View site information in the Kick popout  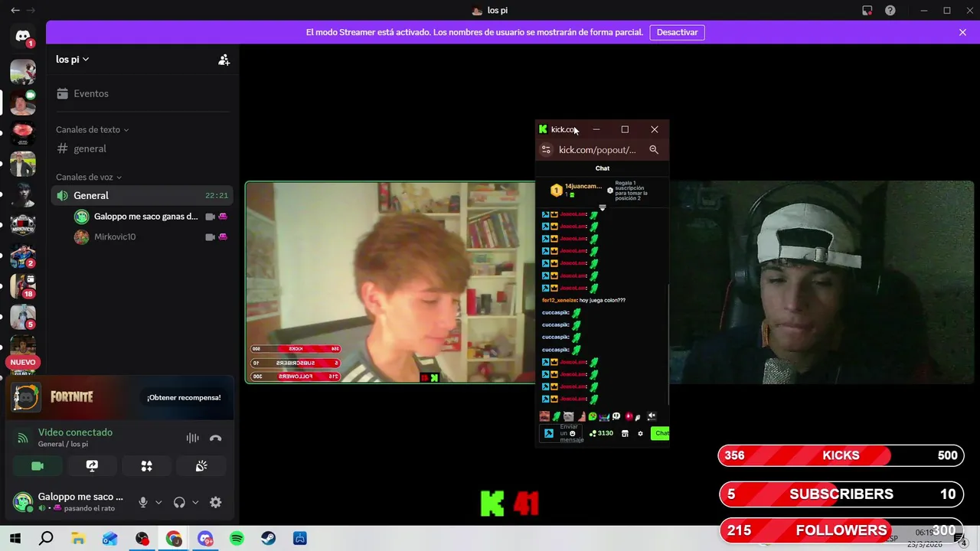point(546,150)
